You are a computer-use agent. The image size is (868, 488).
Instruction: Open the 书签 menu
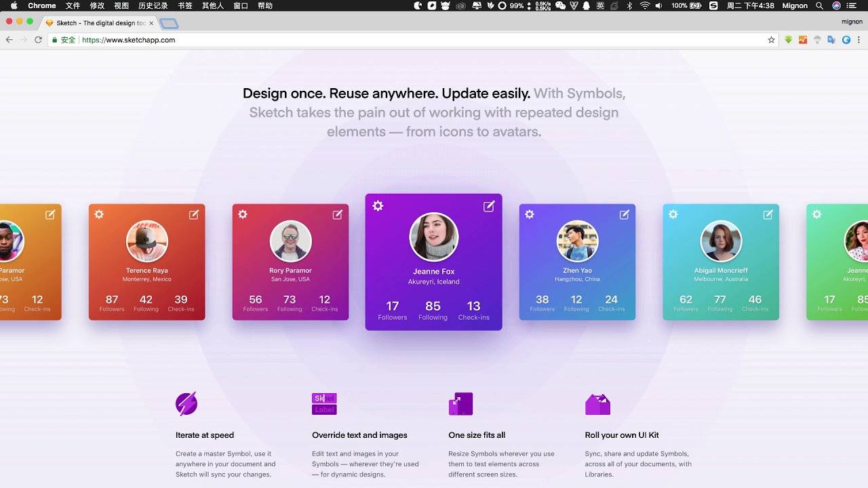coord(184,5)
